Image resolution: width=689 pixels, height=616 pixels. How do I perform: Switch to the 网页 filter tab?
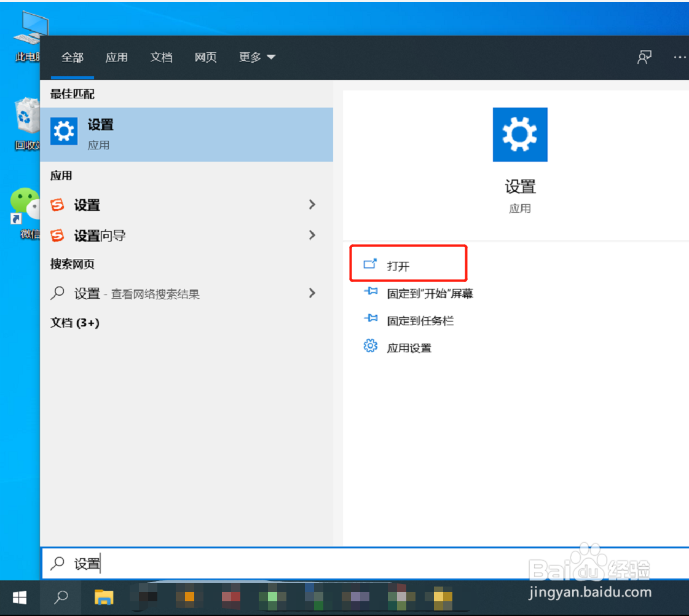(205, 57)
